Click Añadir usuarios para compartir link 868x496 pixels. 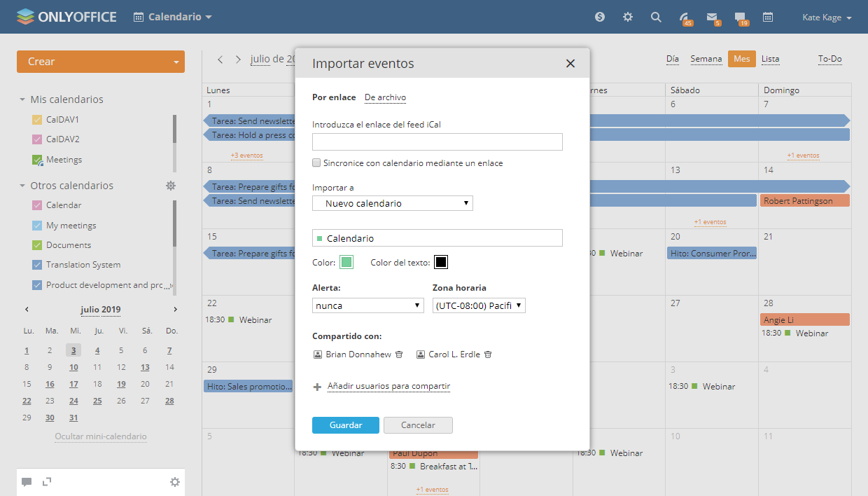coord(388,386)
